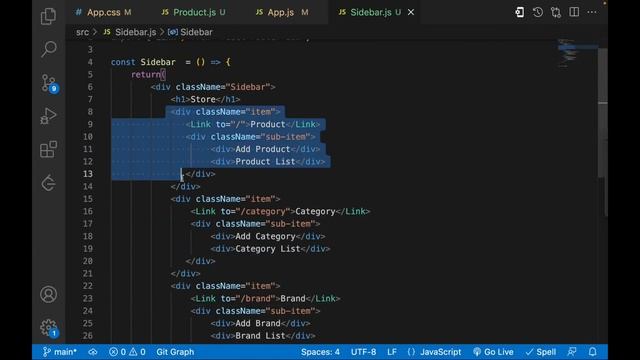The image size is (640, 360).
Task: Open the Search view
Action: 49,49
